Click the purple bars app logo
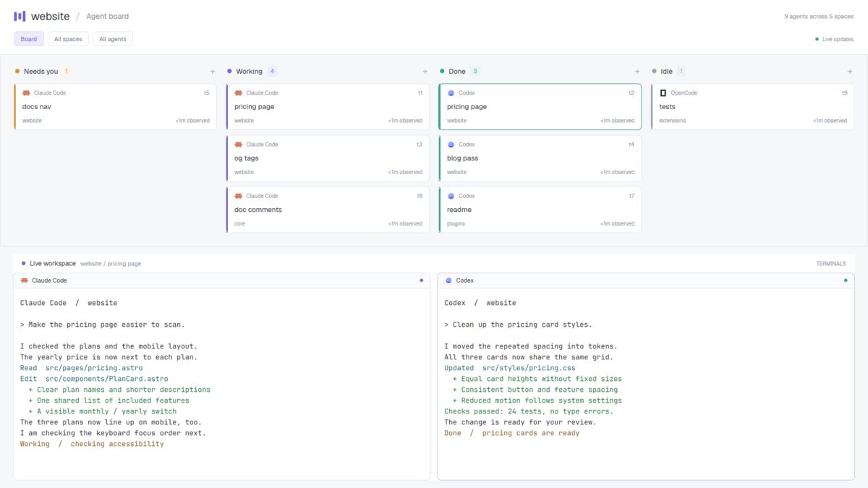 tap(20, 16)
